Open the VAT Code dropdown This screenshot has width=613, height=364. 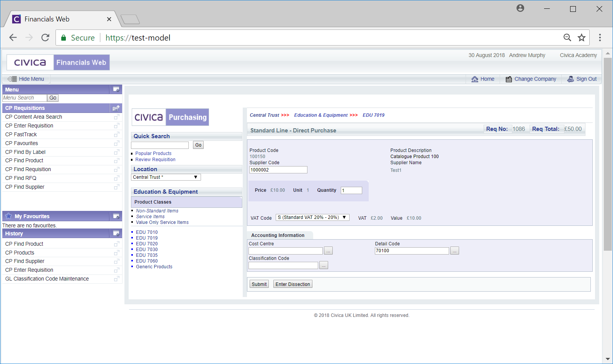click(312, 217)
